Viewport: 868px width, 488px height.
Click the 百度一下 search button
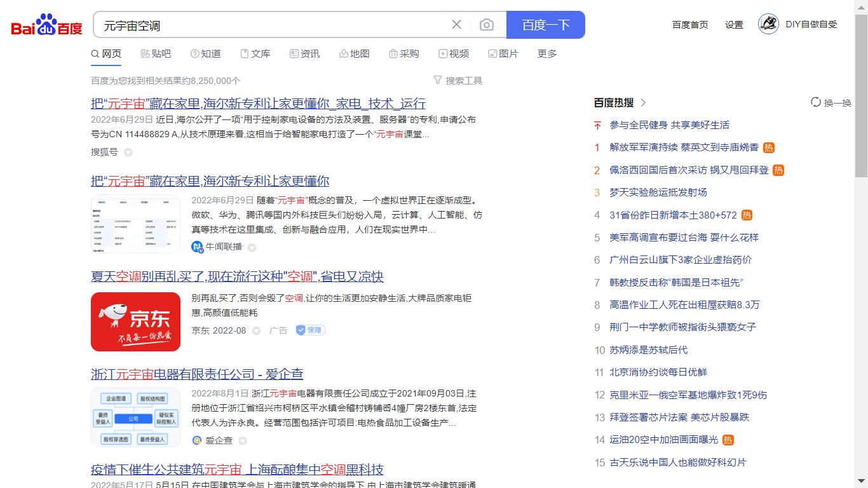coord(546,25)
